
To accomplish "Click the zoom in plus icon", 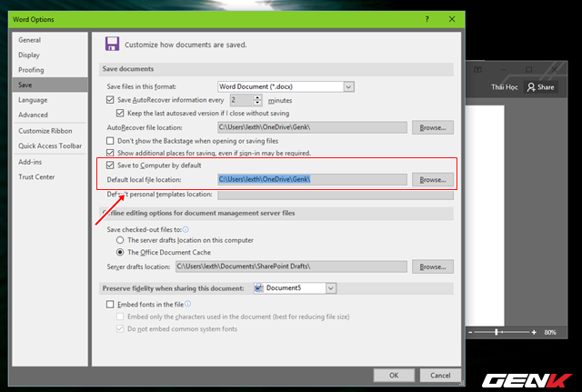I will [x=532, y=333].
